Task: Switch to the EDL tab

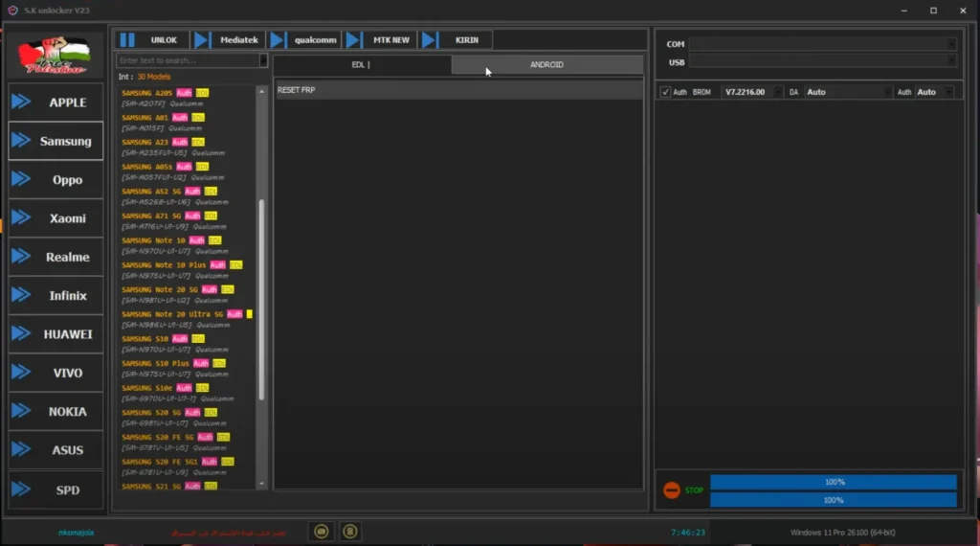Action: pos(362,64)
